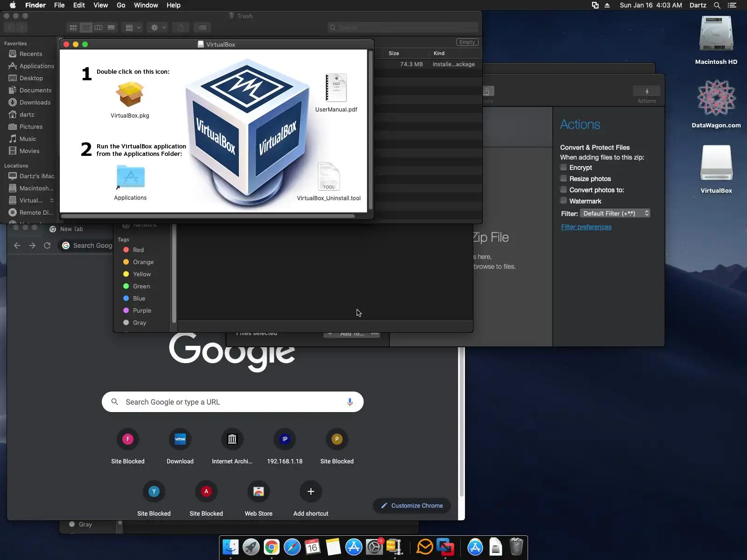
Task: Open System Preferences gear in the Dock
Action: click(x=374, y=546)
